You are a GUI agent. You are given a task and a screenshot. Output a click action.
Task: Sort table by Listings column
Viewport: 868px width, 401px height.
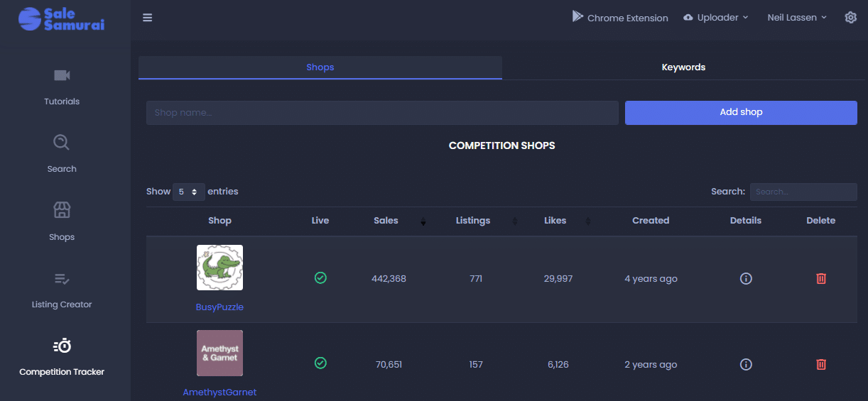tap(473, 221)
